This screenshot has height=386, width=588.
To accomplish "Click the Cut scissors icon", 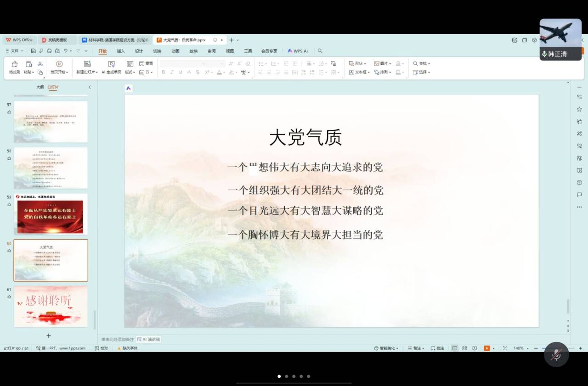I will tap(40, 64).
